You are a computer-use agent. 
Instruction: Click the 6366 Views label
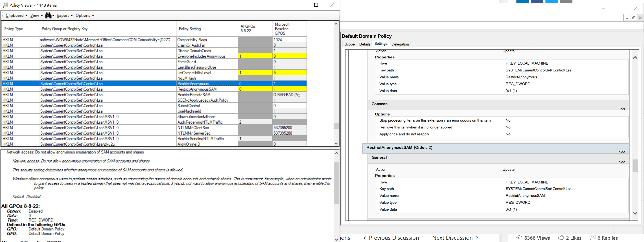pyautogui.click(x=537, y=238)
